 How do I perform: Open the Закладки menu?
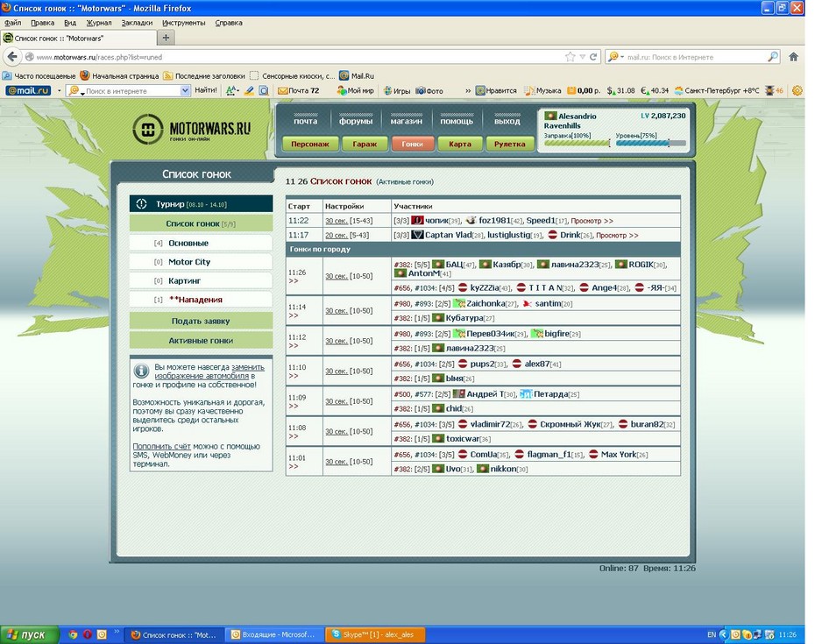[x=137, y=23]
